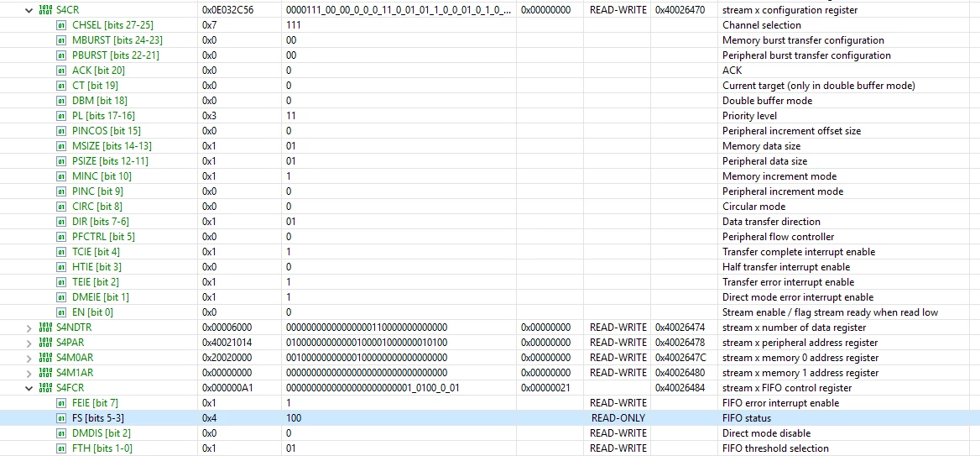This screenshot has width=980, height=456.
Task: Collapse the S4CR register node
Action: tap(29, 10)
